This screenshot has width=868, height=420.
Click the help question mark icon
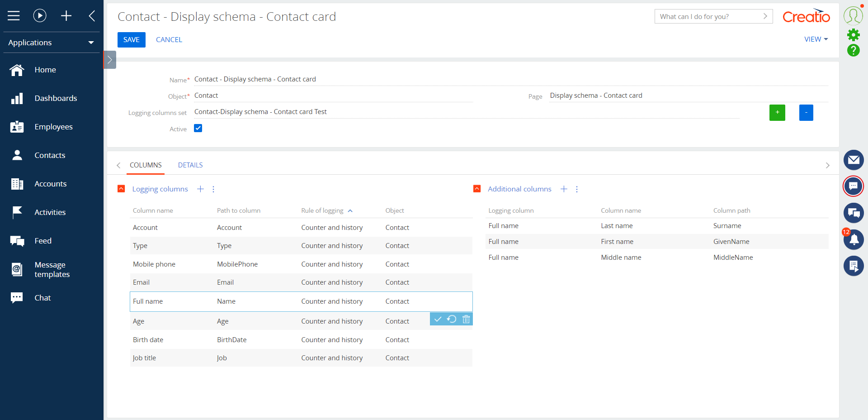854,50
